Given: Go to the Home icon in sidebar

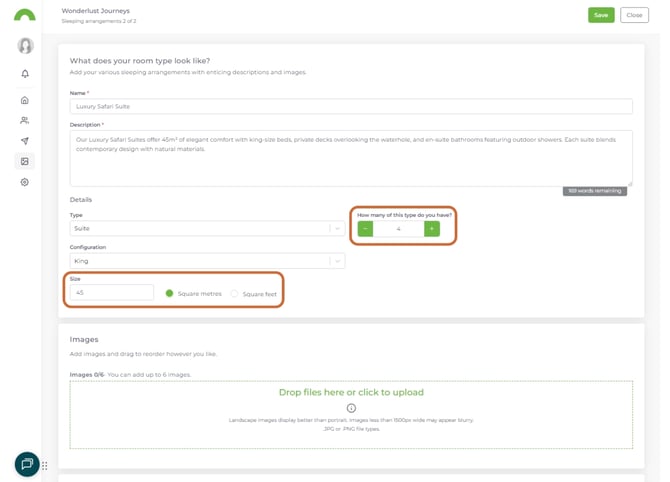Looking at the screenshot, I should 25,100.
